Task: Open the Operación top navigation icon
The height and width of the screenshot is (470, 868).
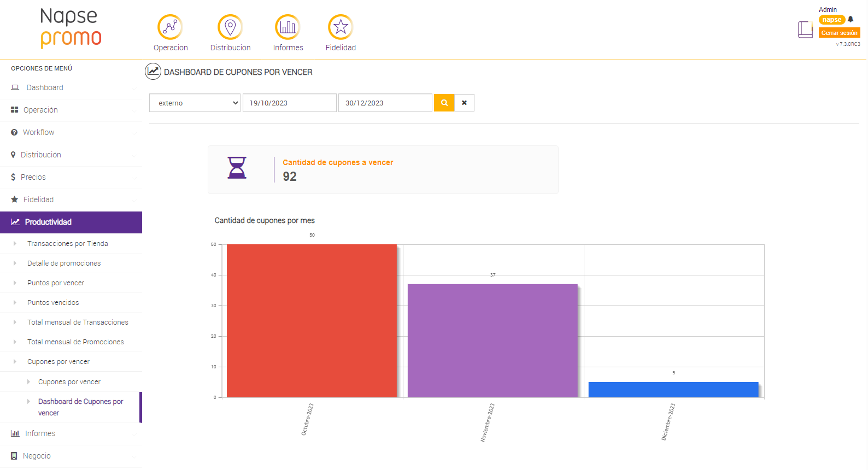Action: click(170, 27)
